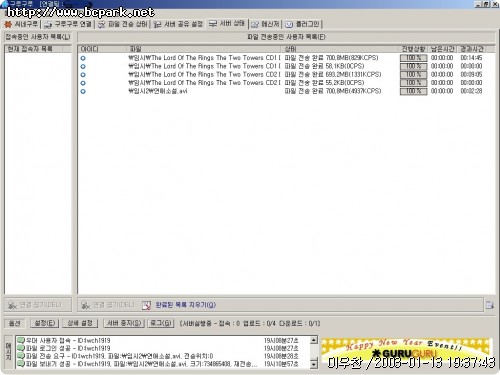Click the elapsed time 00:09:05
This screenshot has height=375, width=500.
(471, 75)
